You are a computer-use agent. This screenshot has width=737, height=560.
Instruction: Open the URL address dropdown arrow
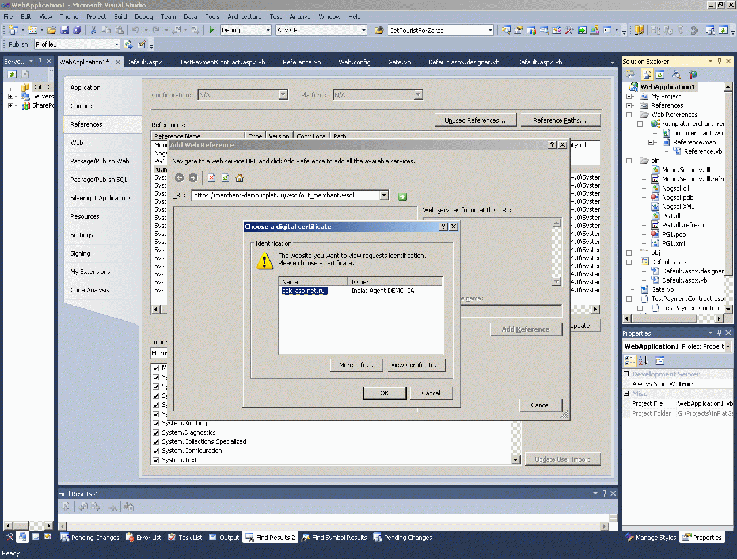click(x=384, y=196)
